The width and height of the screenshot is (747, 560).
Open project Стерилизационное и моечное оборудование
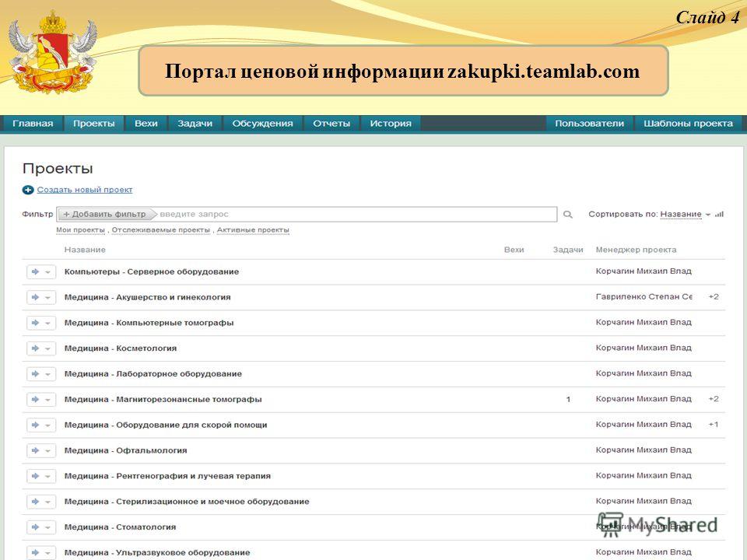coord(187,502)
